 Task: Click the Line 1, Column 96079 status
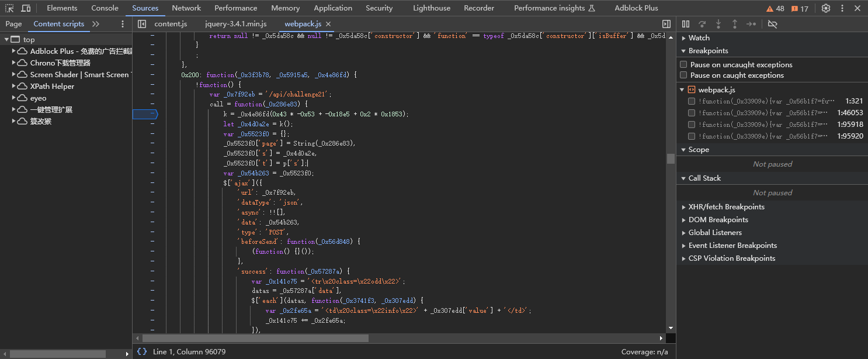(x=189, y=352)
